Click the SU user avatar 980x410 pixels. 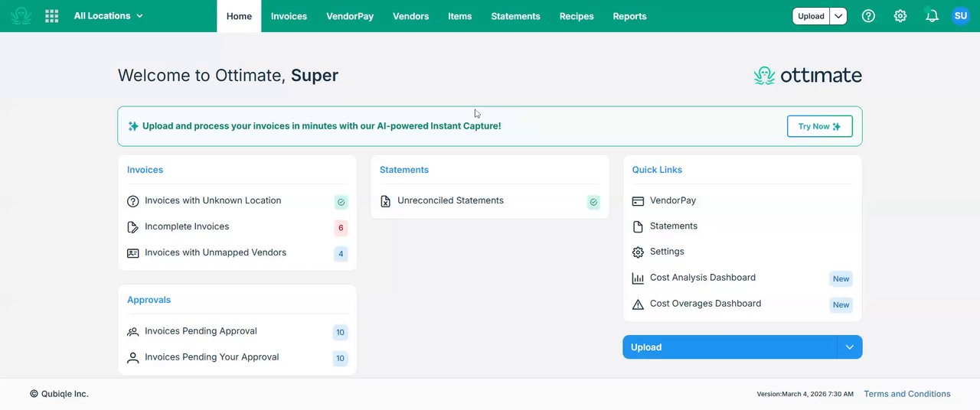click(x=961, y=16)
